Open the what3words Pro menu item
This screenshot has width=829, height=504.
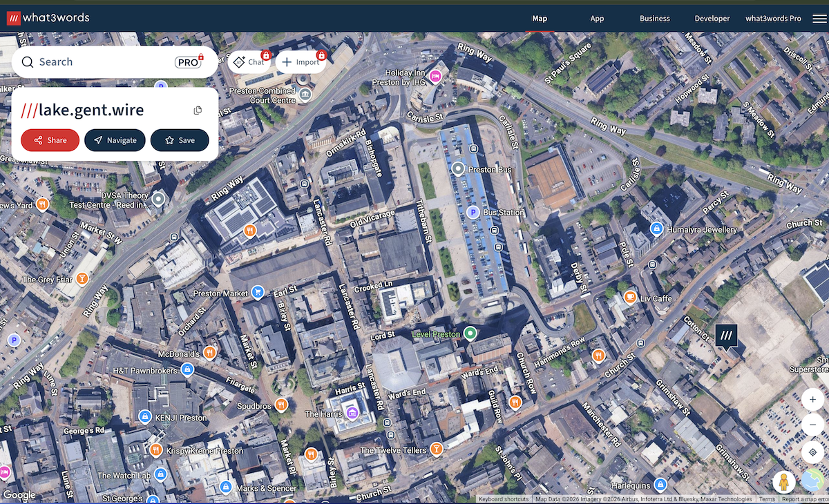774,19
